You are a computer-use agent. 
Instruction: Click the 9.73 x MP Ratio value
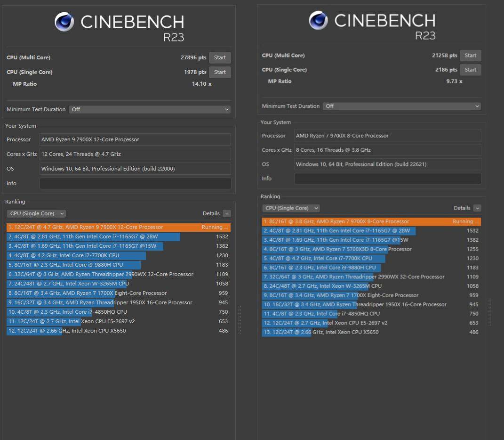coord(454,81)
